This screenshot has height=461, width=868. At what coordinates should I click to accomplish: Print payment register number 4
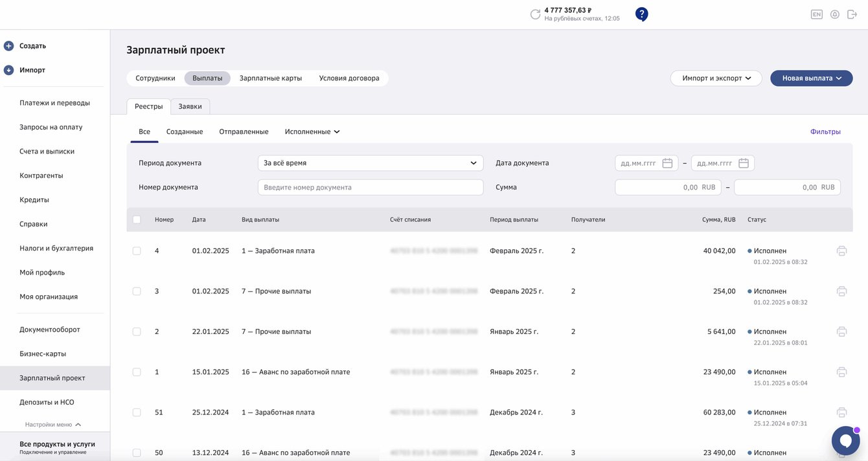(x=841, y=251)
